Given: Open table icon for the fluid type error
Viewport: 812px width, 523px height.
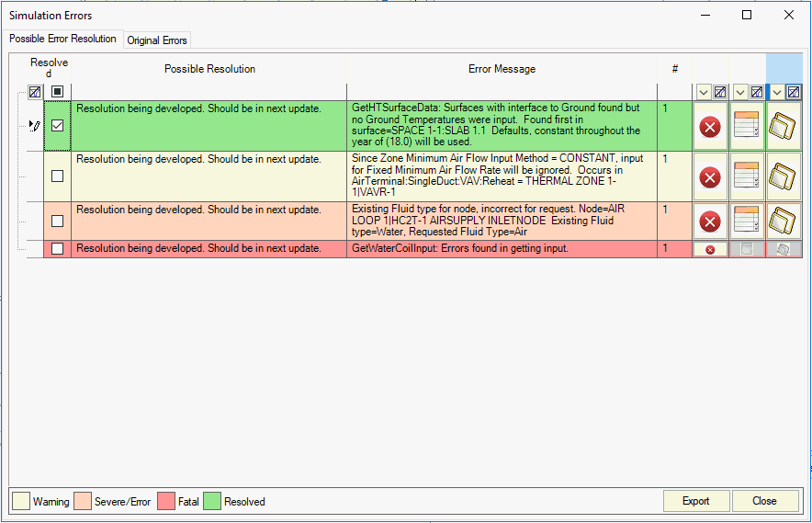Looking at the screenshot, I should coord(747,221).
